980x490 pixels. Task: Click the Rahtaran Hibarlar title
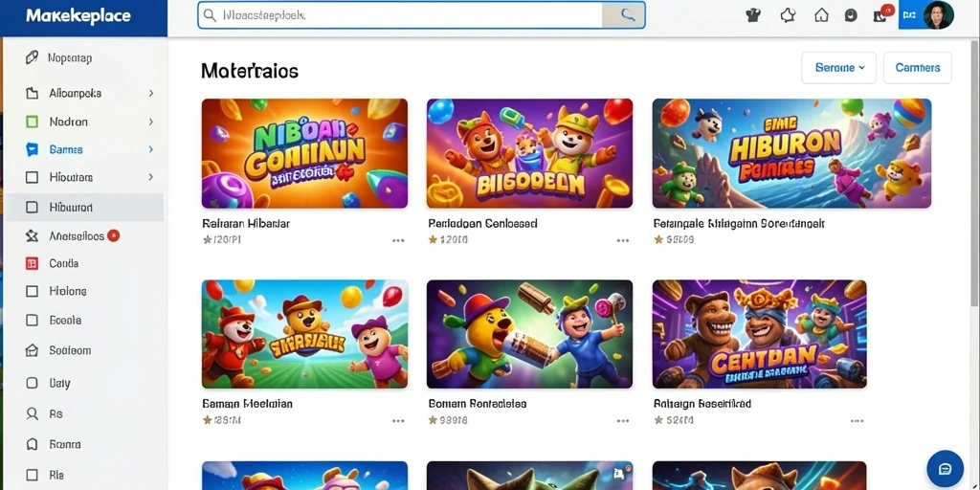tap(246, 223)
